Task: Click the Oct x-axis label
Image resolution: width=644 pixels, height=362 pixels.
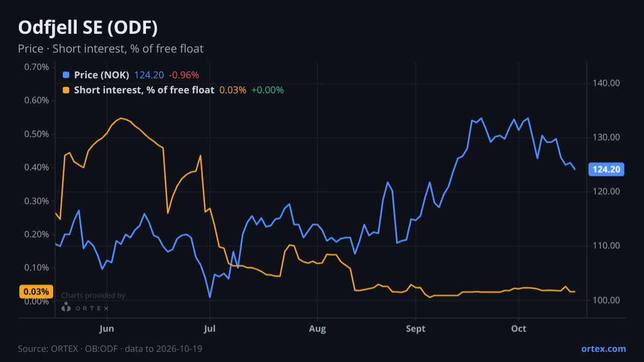Action: tap(518, 328)
